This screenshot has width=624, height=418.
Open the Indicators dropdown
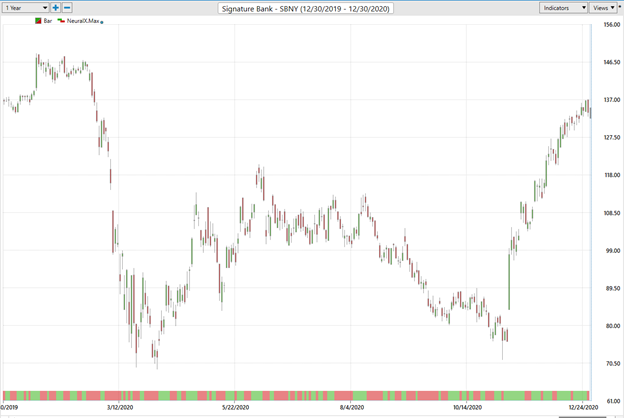[x=564, y=8]
